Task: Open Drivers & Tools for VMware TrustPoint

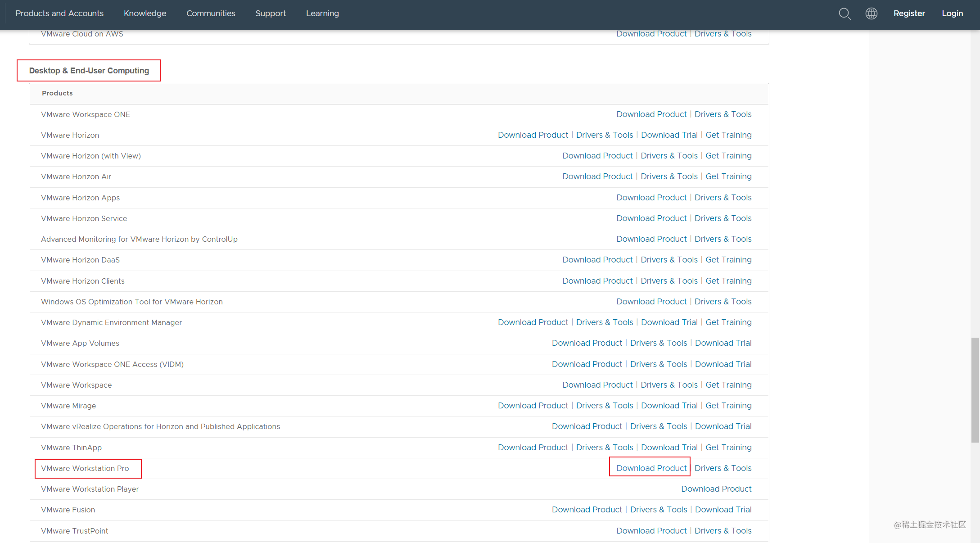Action: tap(723, 531)
